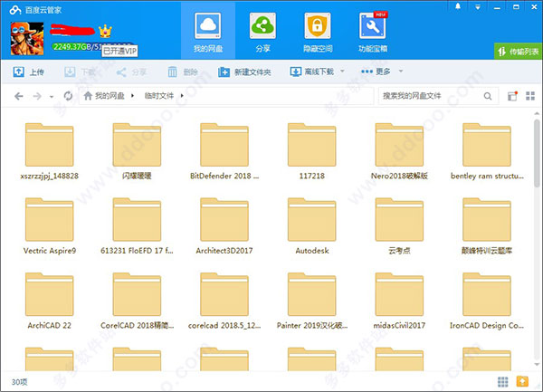543x392 pixels.
Task: Open the Nero2018破解版 folder
Action: (x=399, y=151)
